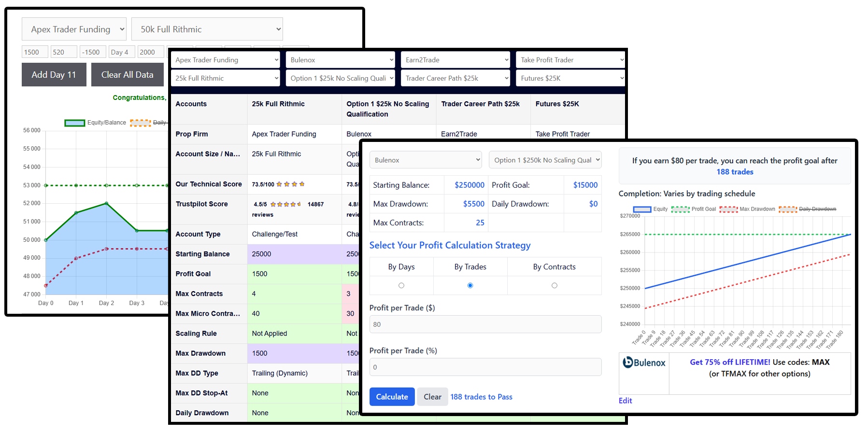Toggle the Equity/Balance legend swatch in the tracker chart
Viewport: 868px width, 433px height.
tap(75, 123)
